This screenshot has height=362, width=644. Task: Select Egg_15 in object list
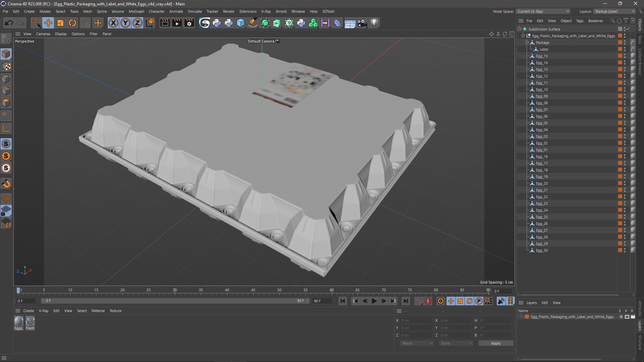tap(541, 56)
